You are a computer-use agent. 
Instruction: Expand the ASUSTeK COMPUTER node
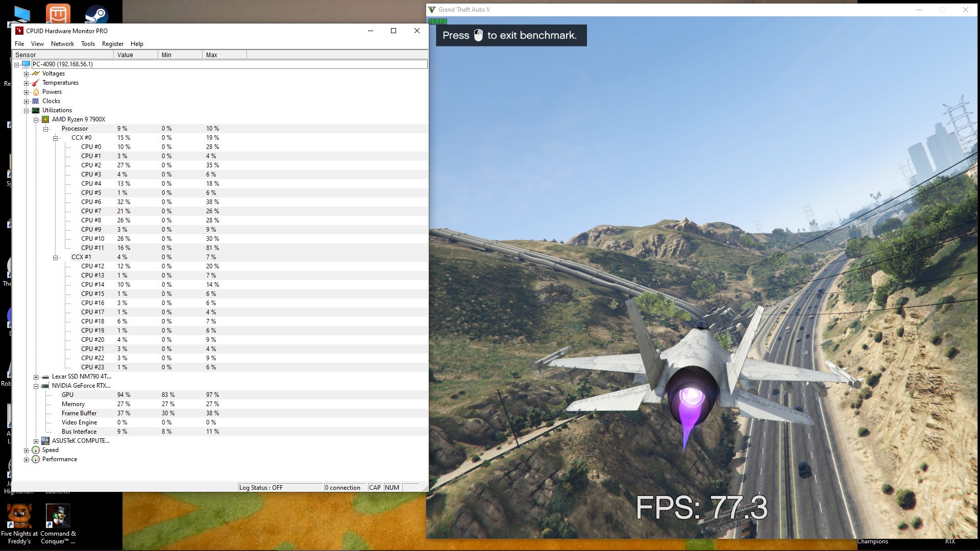pyautogui.click(x=36, y=441)
